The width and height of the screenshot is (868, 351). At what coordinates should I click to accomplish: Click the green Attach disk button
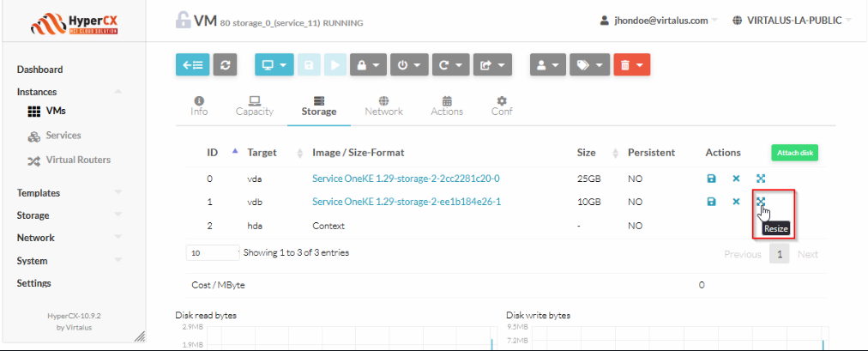[x=794, y=153]
